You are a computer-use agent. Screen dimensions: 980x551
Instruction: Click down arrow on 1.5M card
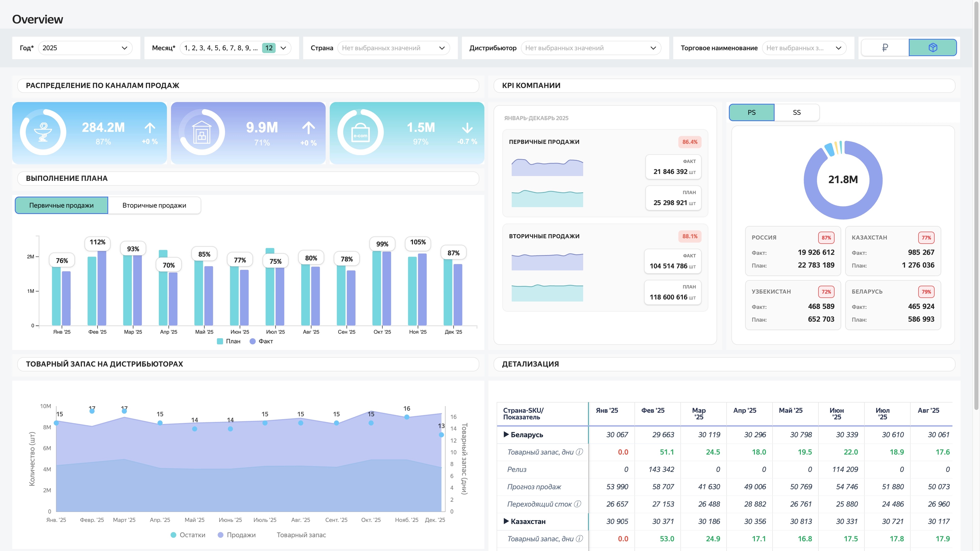[467, 128]
